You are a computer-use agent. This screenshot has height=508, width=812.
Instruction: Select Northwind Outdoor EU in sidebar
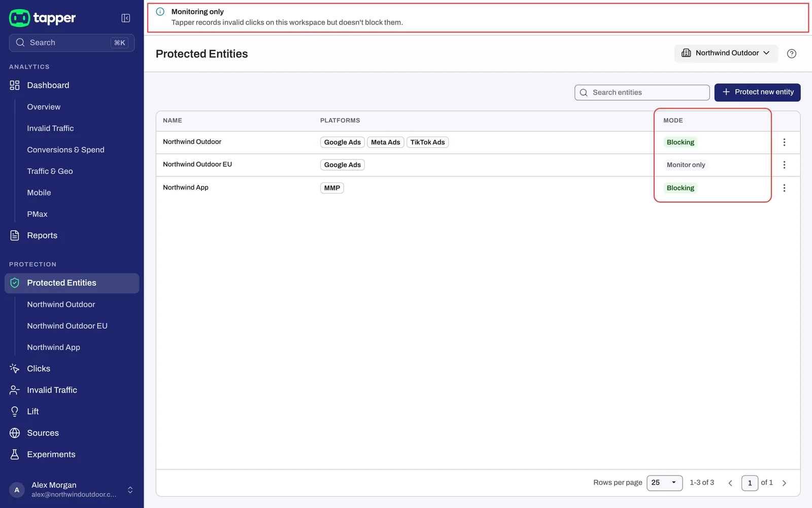point(67,326)
